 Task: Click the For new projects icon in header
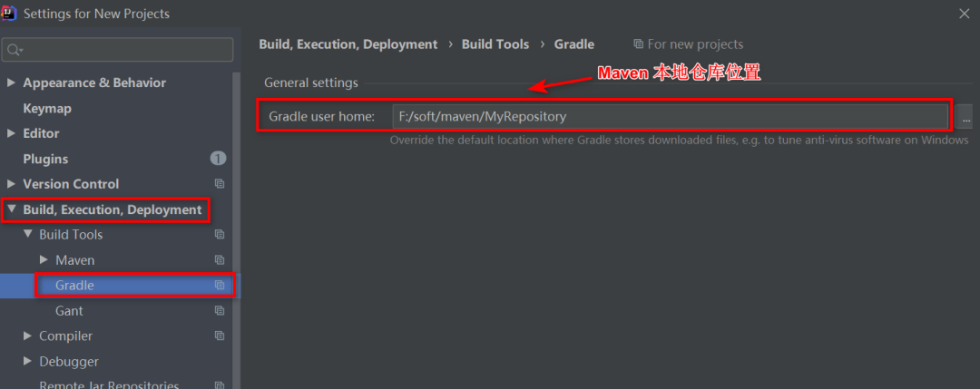pyautogui.click(x=638, y=44)
